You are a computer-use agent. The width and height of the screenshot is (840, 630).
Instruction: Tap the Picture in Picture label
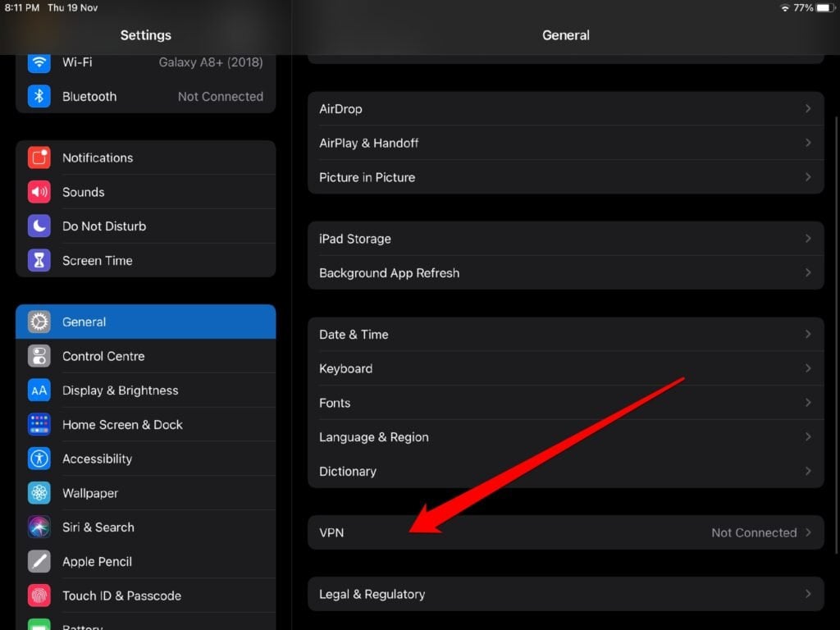[367, 177]
